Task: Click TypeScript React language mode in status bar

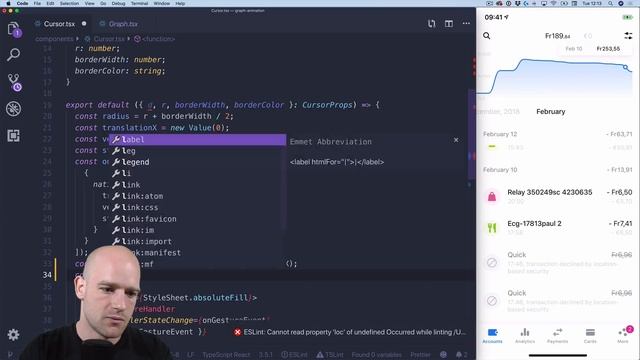Action: pos(226,355)
